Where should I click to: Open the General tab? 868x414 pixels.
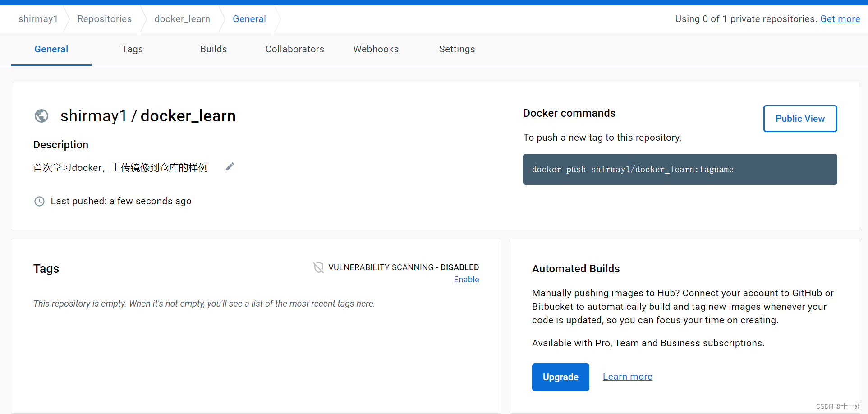point(51,49)
